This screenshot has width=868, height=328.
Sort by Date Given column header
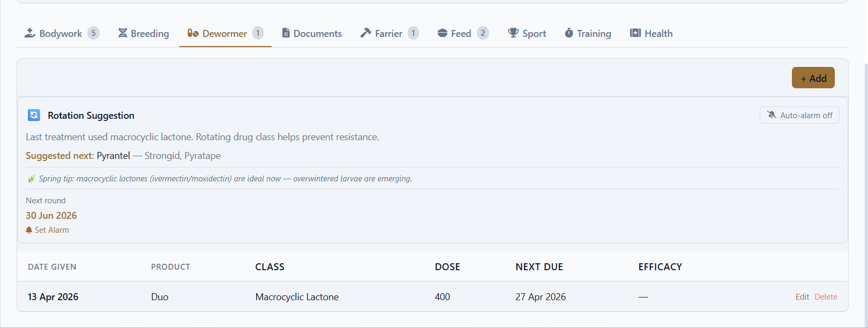pos(52,267)
